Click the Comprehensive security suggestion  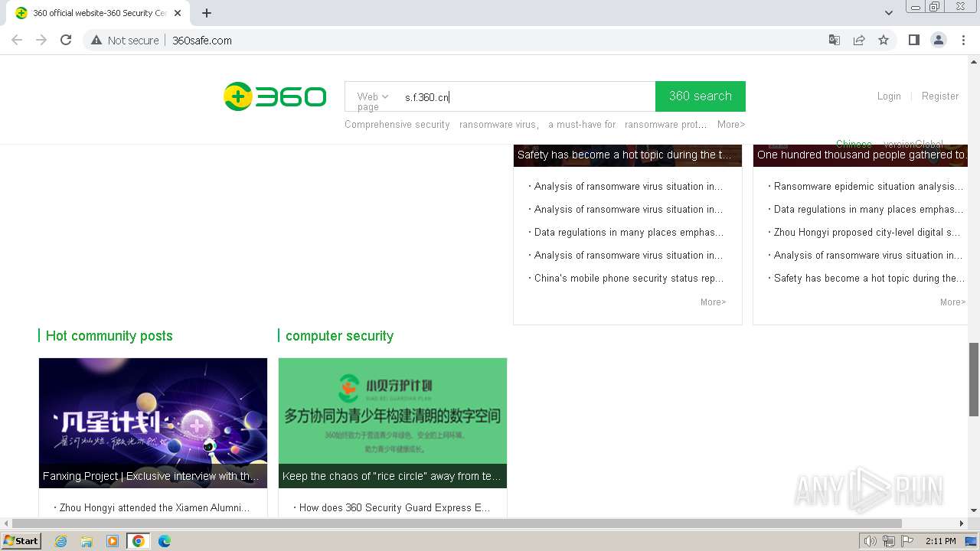pos(397,124)
